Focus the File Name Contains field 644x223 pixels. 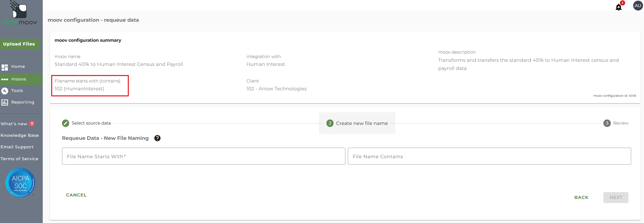click(489, 156)
